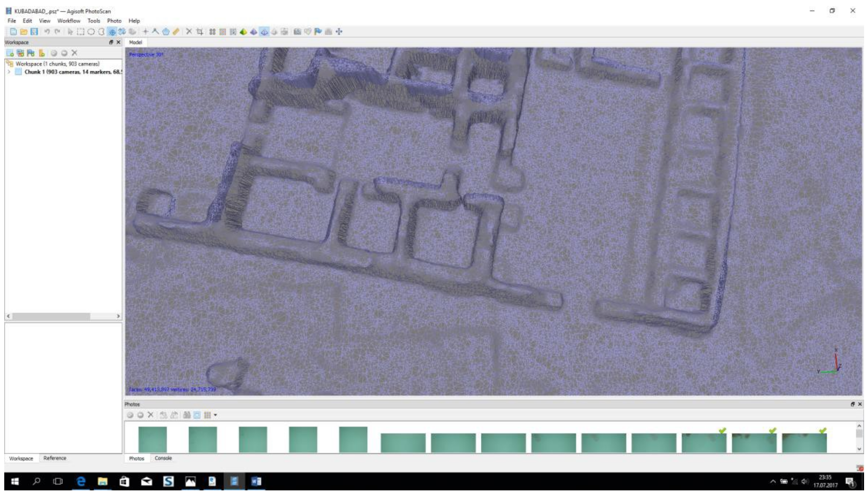The height and width of the screenshot is (494, 868).
Task: Click right arrow of Workspace horizontal scrollbar
Action: [x=118, y=316]
